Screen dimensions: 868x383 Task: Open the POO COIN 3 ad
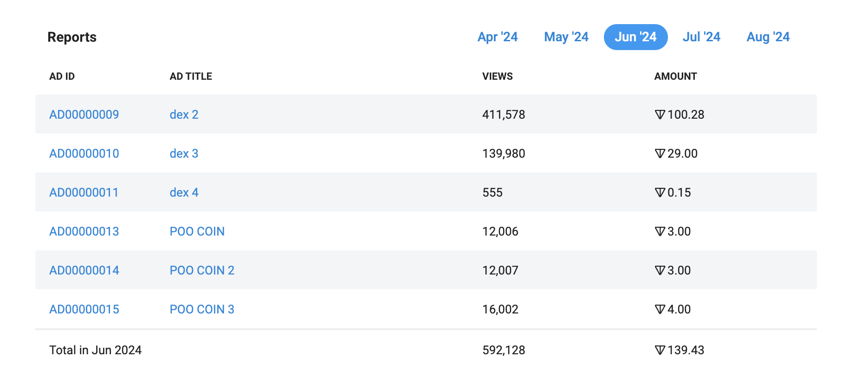point(202,309)
